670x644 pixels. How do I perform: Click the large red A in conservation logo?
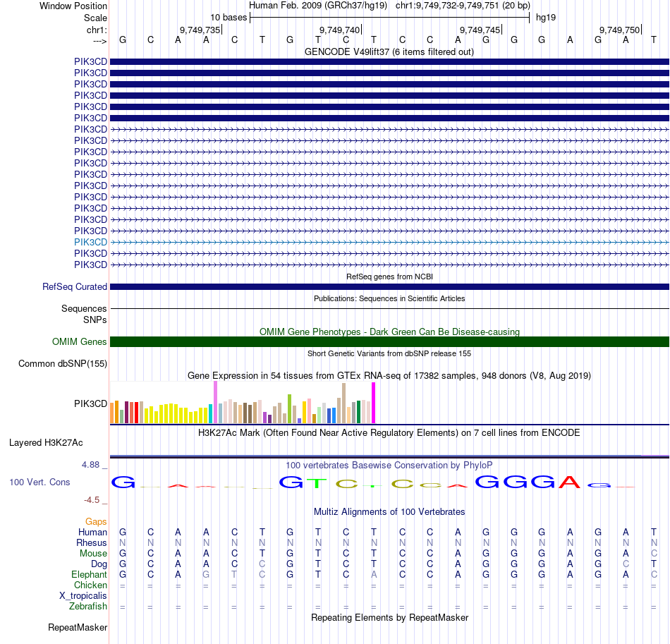[x=570, y=482]
